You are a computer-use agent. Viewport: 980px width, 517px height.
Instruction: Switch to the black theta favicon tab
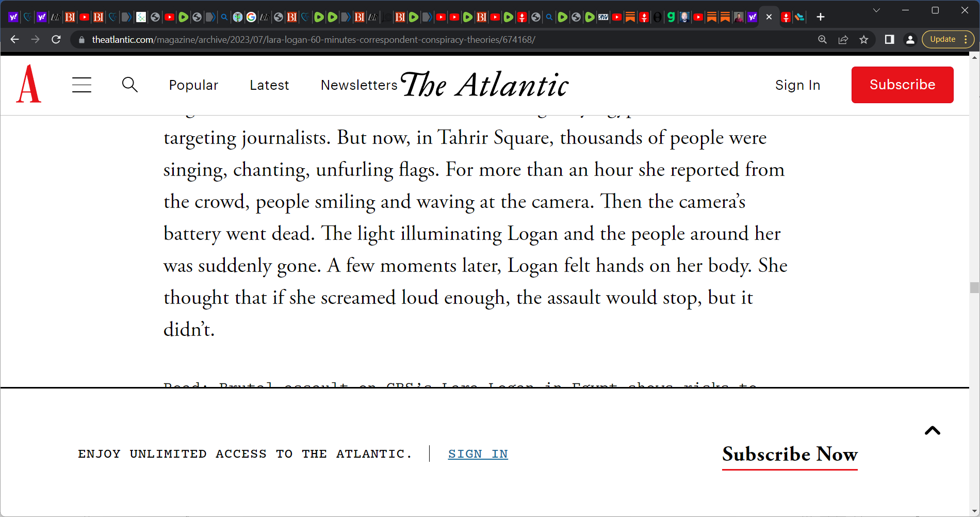(x=658, y=17)
